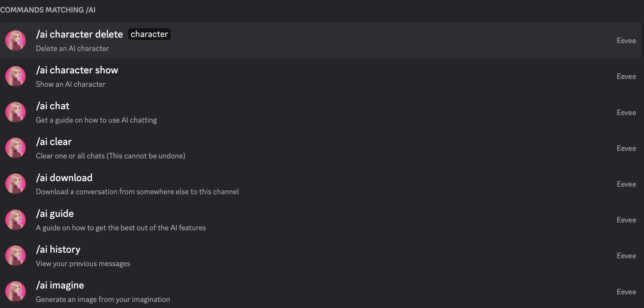Click Eevee label on /ai chat row

click(x=626, y=112)
